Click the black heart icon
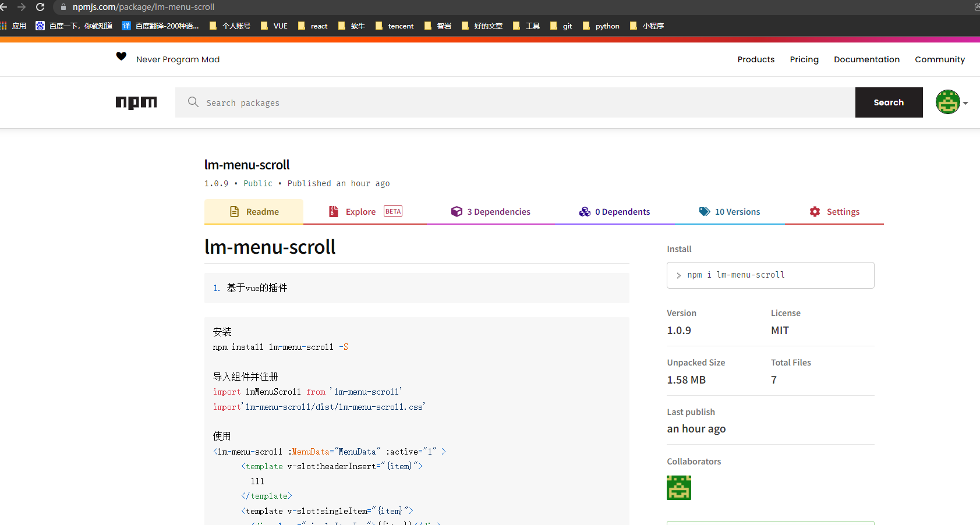The width and height of the screenshot is (980, 525). (121, 56)
